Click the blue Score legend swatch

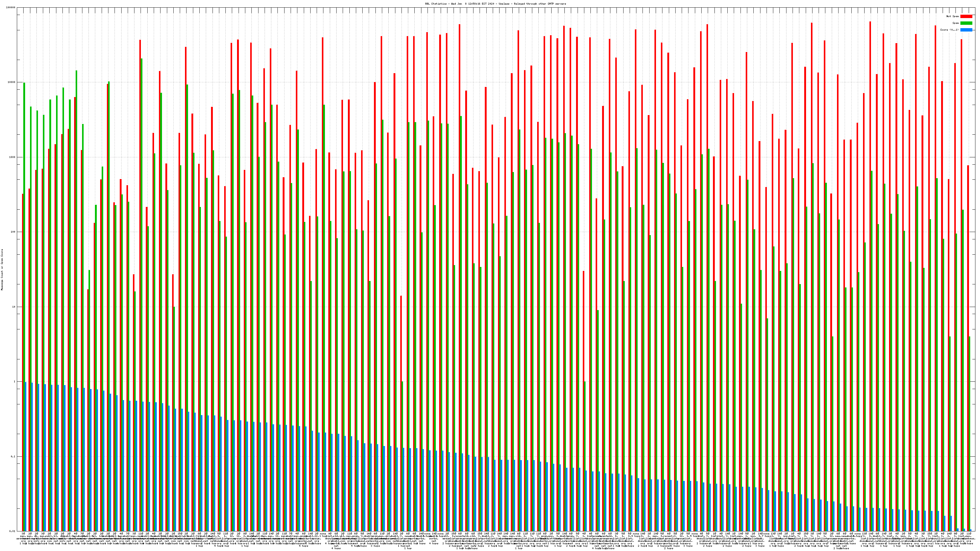point(966,30)
